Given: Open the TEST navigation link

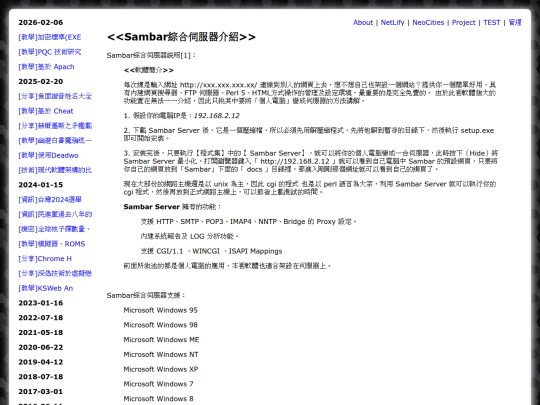Looking at the screenshot, I should tap(491, 22).
